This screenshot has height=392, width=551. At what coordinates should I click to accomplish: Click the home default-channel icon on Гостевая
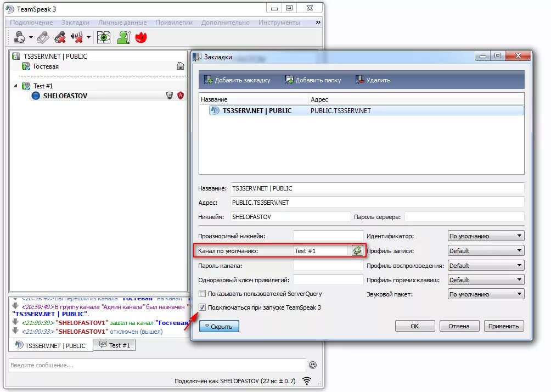(x=180, y=66)
